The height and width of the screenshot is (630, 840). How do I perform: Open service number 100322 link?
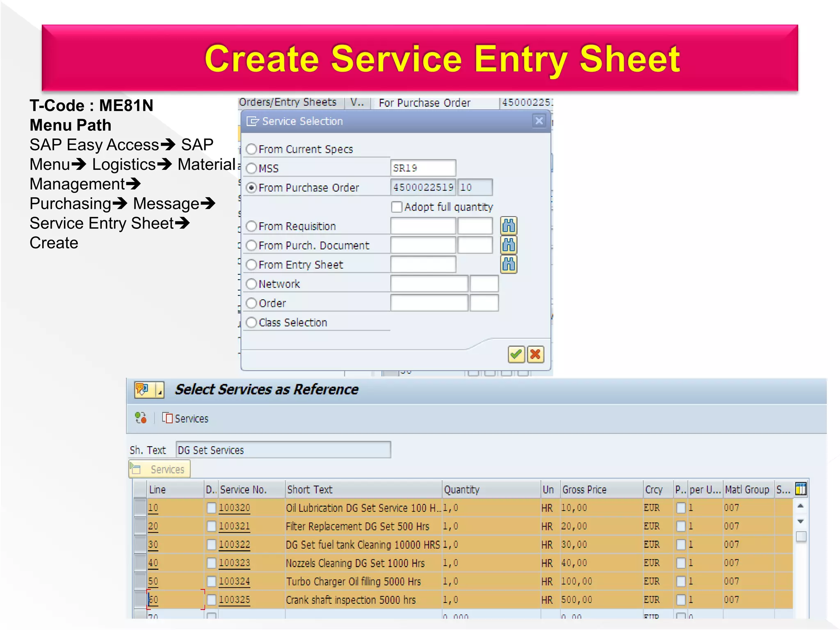(234, 545)
